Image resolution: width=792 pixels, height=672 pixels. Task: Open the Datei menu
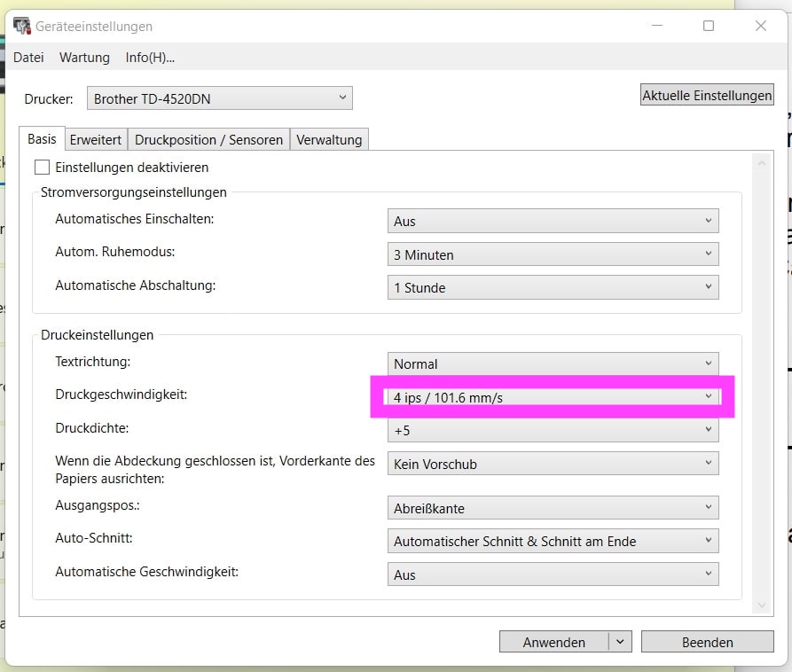(28, 58)
